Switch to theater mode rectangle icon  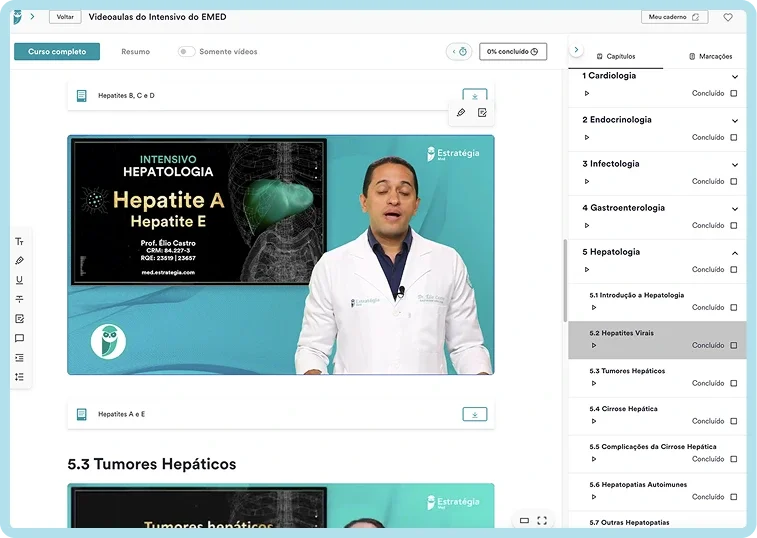pos(524,521)
